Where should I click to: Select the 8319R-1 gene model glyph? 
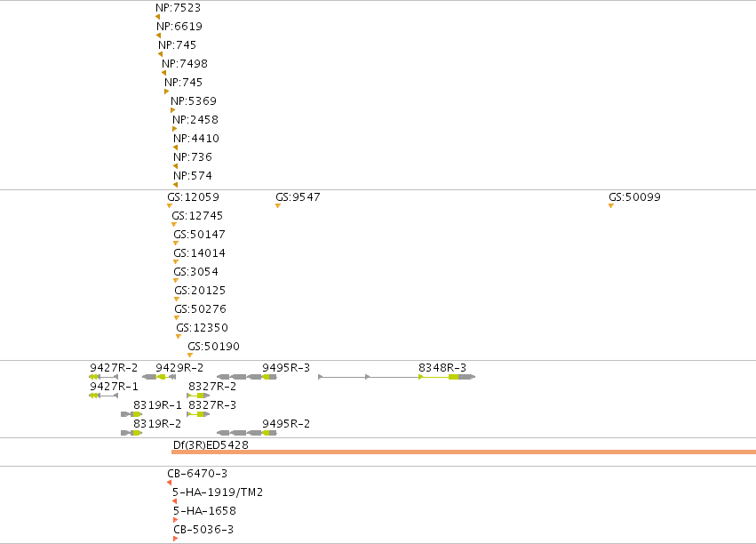[131, 414]
